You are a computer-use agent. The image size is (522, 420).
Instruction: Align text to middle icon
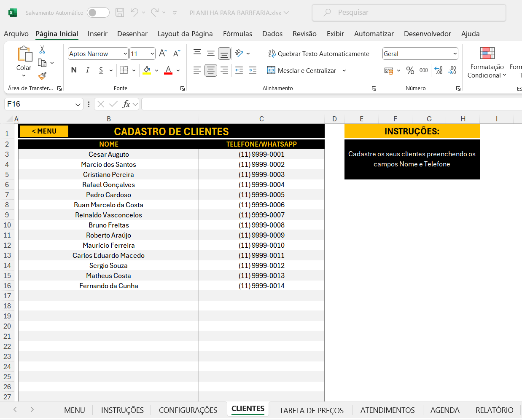[210, 54]
